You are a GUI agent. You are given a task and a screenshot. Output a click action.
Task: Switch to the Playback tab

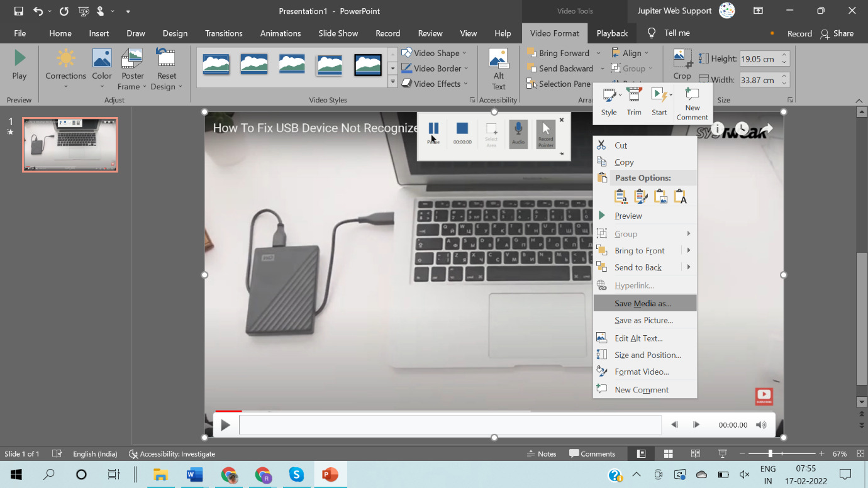tap(612, 33)
